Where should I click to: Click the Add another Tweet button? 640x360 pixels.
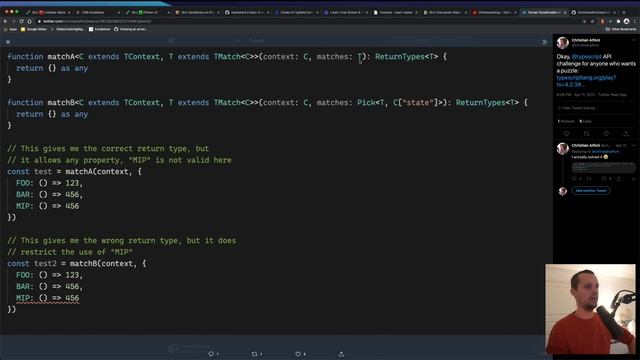[591, 191]
